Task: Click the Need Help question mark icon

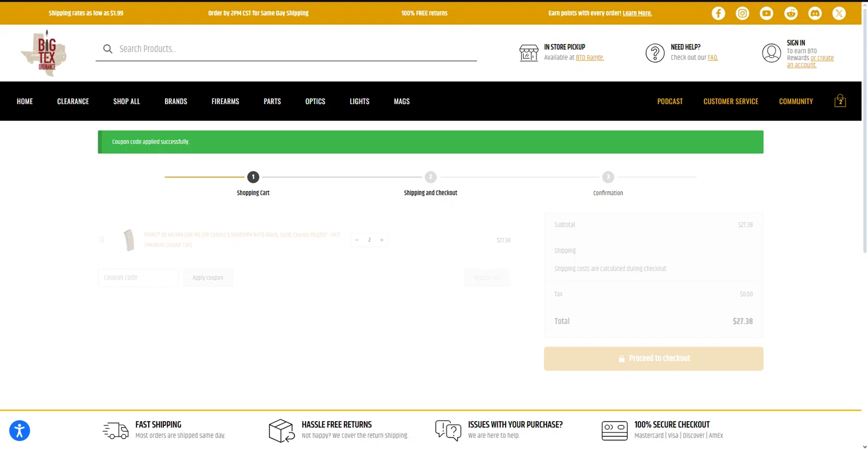Action: [x=655, y=53]
